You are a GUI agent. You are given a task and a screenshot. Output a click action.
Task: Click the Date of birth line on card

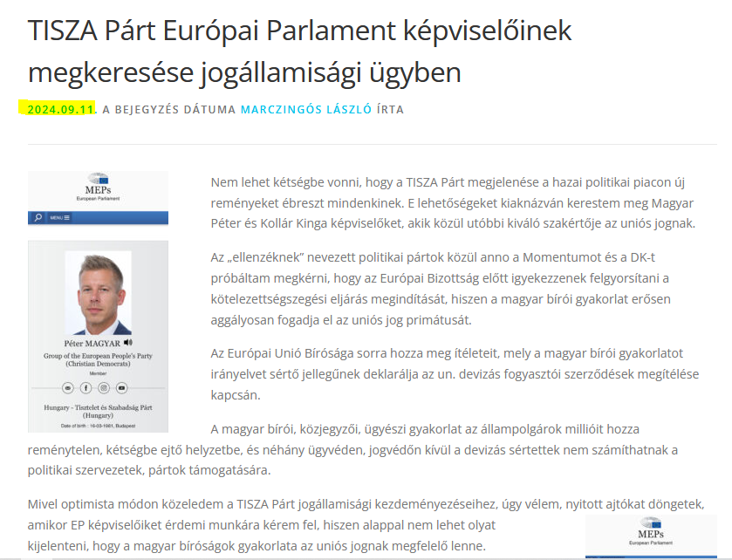coord(98,426)
